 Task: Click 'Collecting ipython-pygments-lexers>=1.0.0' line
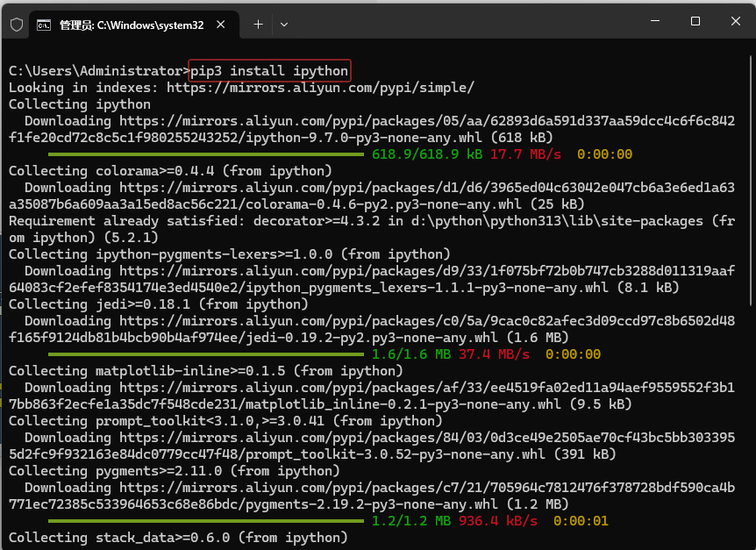point(230,254)
